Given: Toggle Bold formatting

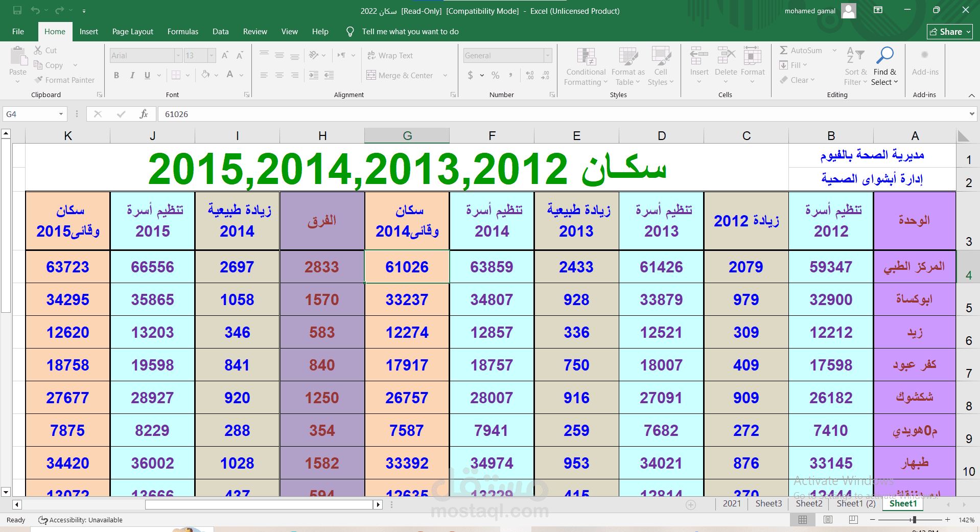Looking at the screenshot, I should [x=116, y=75].
